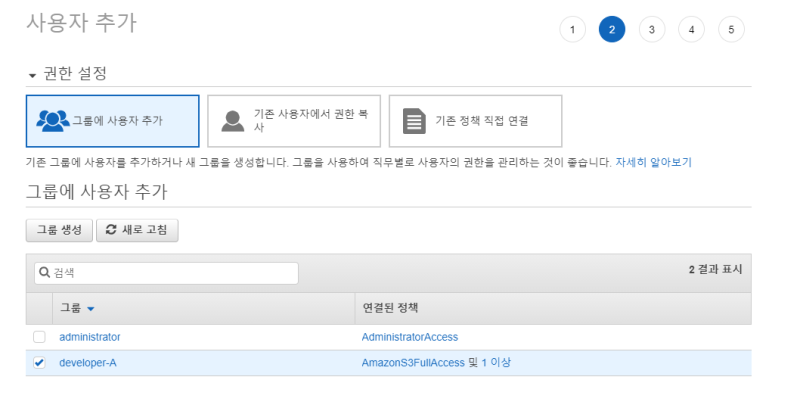Click the 그룹 column sort arrow
The image size is (800, 408).
coord(91,309)
